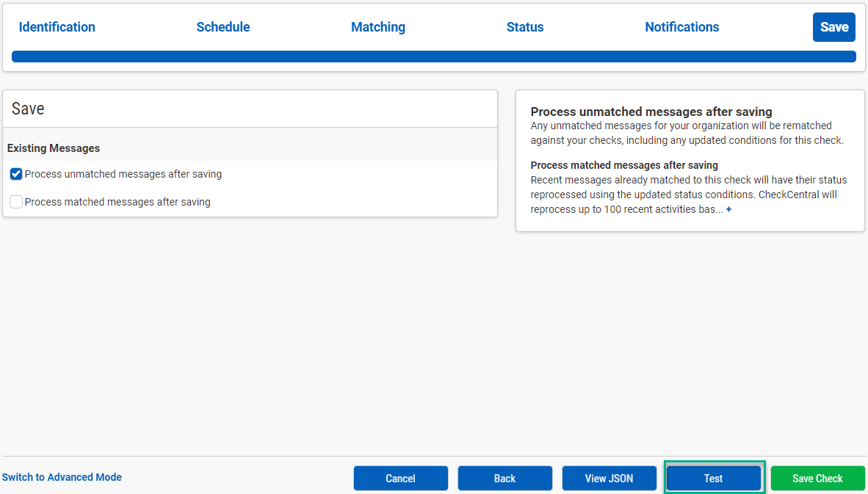This screenshot has height=494, width=868.
Task: Click the blue progress bar
Action: click(434, 56)
